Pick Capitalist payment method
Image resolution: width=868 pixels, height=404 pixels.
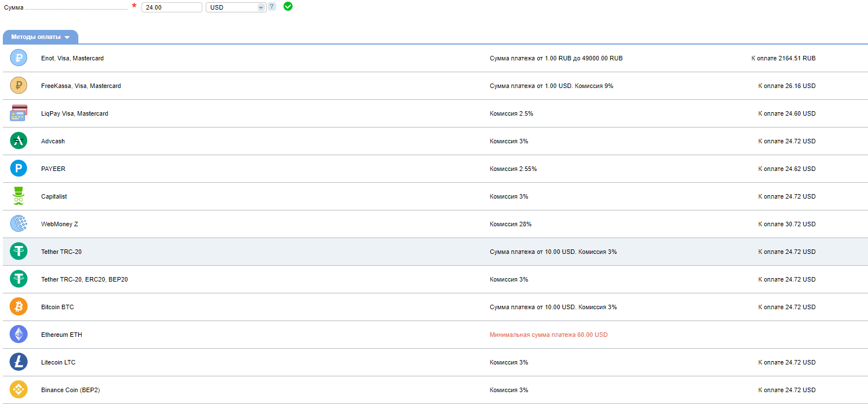coord(54,196)
